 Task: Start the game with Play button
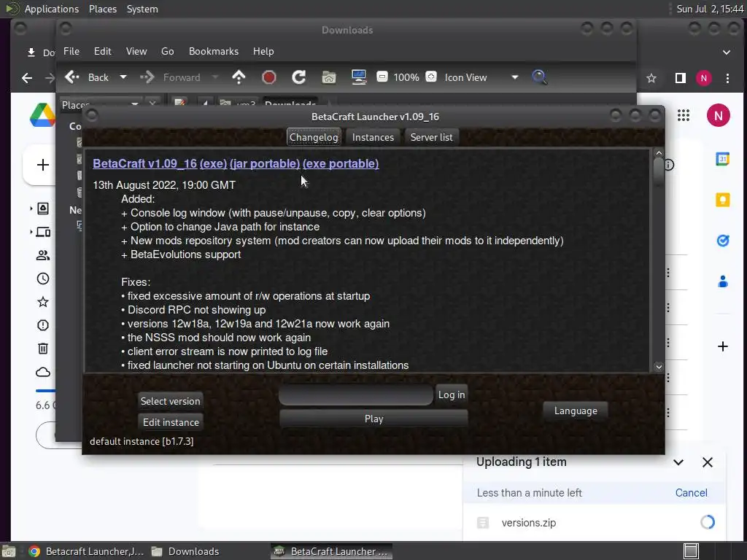point(373,419)
